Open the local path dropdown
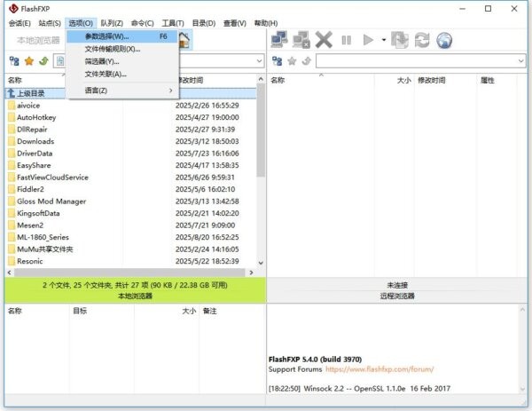 point(259,61)
